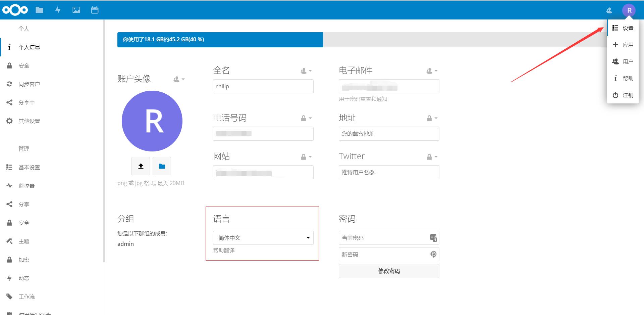Click the storage usage progress bar

[362, 40]
